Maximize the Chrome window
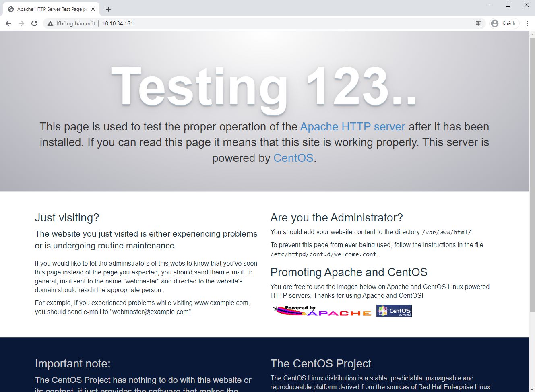The width and height of the screenshot is (535, 392). pos(508,5)
